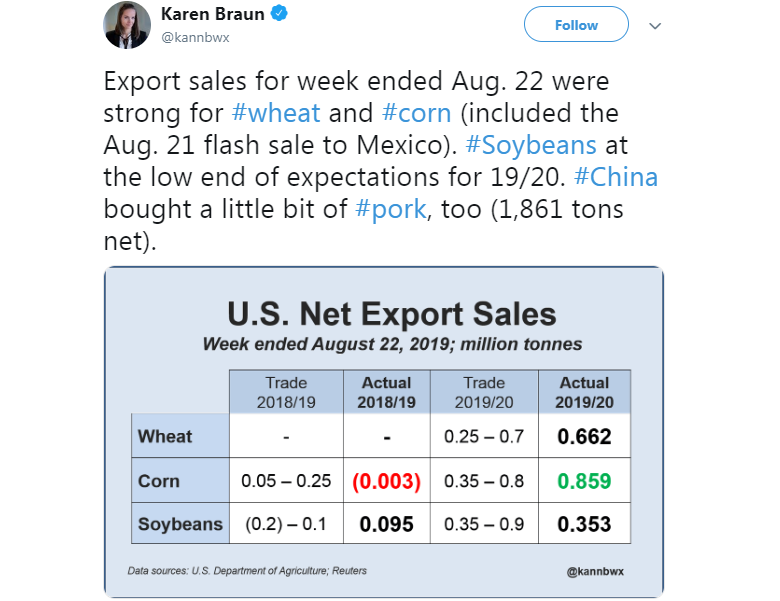
Task: Open the #Soybeans hashtag
Action: point(531,145)
